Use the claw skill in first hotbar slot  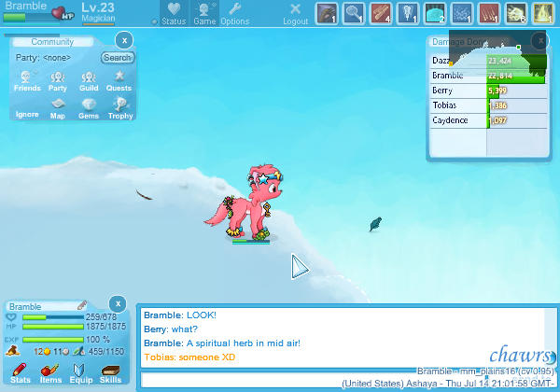327,14
